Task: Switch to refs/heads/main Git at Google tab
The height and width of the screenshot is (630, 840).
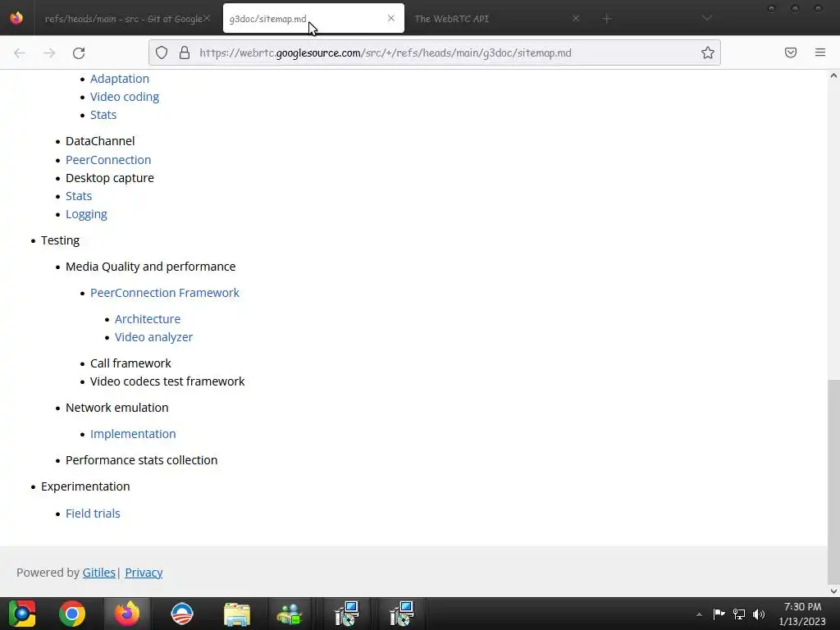Action: (123, 19)
